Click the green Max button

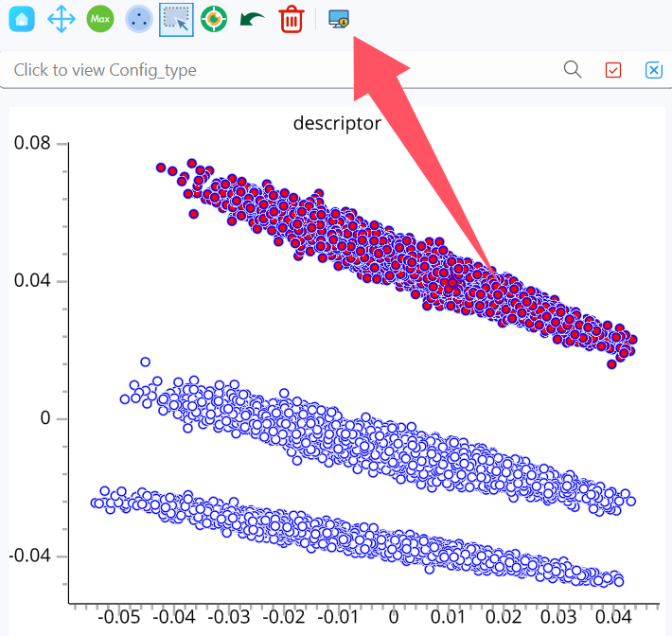tap(100, 19)
